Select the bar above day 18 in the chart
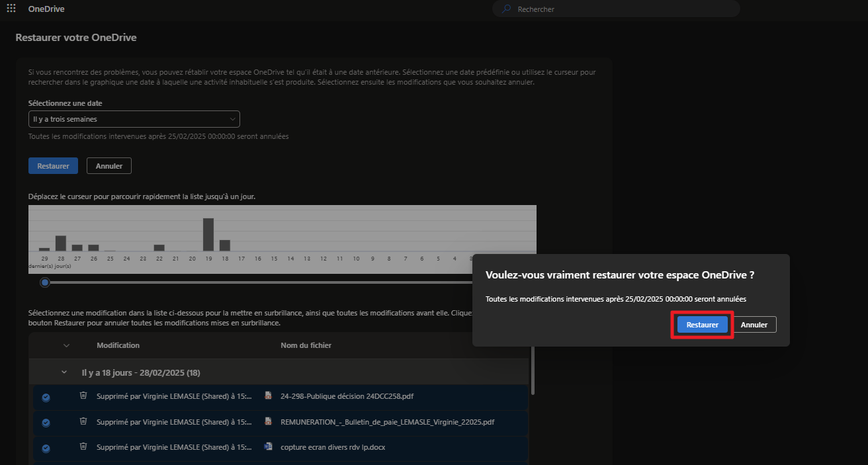Image resolution: width=868 pixels, height=465 pixels. tap(225, 245)
